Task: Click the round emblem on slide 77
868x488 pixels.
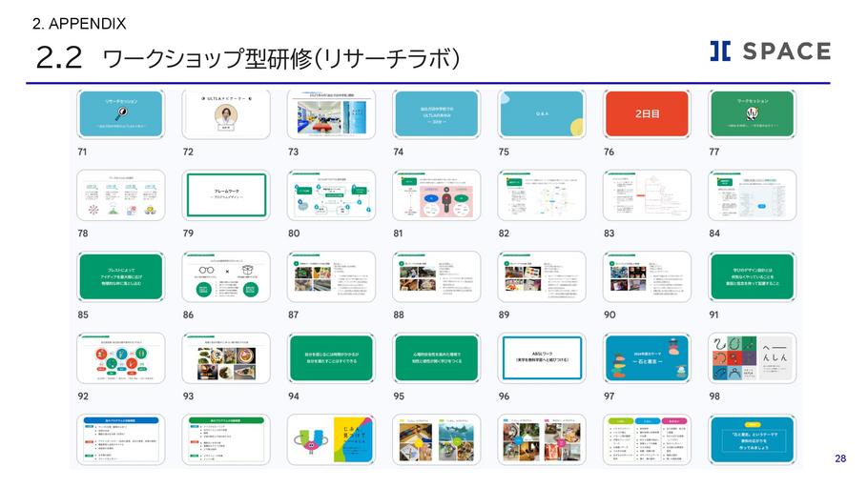Action: (753, 112)
